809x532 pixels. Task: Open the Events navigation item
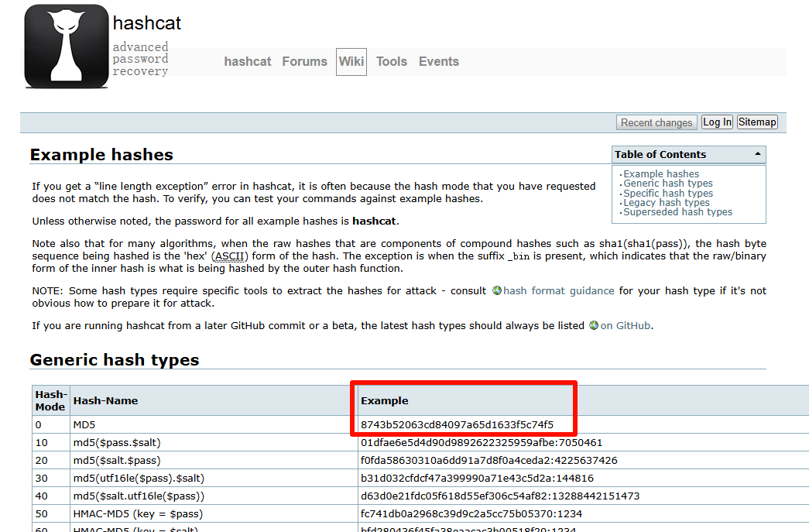[x=439, y=62]
